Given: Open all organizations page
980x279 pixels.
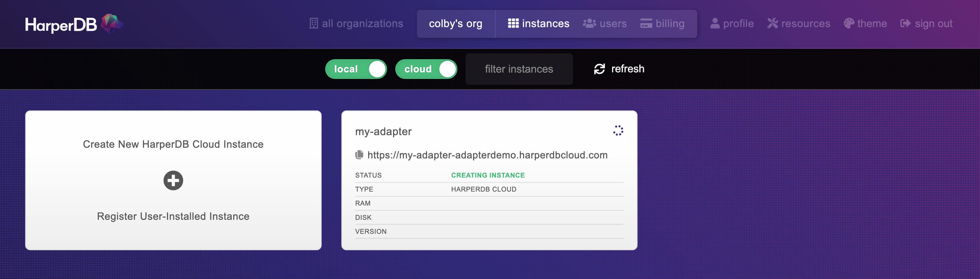Looking at the screenshot, I should click(356, 24).
